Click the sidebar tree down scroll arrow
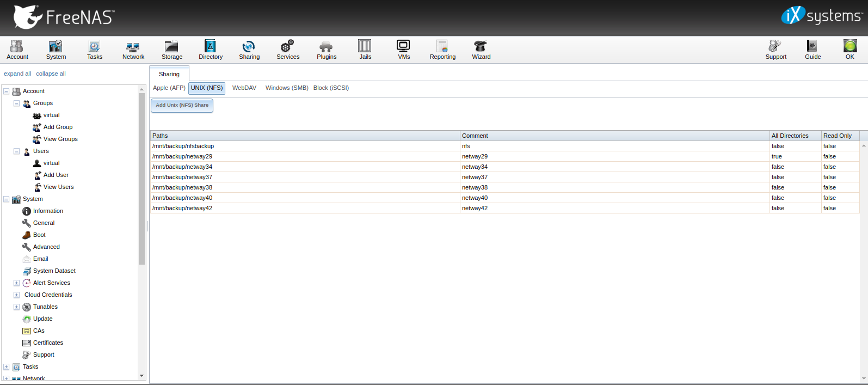The image size is (868, 385). click(x=142, y=376)
